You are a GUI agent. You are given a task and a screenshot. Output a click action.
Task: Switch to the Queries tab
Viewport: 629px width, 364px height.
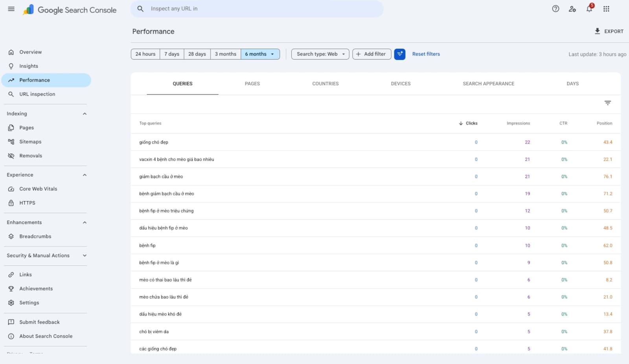pos(182,84)
